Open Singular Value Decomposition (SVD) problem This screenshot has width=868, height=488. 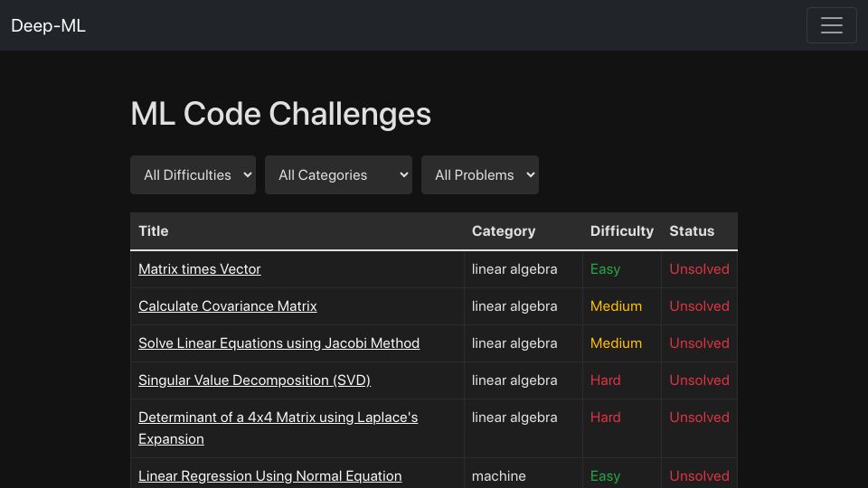click(x=255, y=380)
